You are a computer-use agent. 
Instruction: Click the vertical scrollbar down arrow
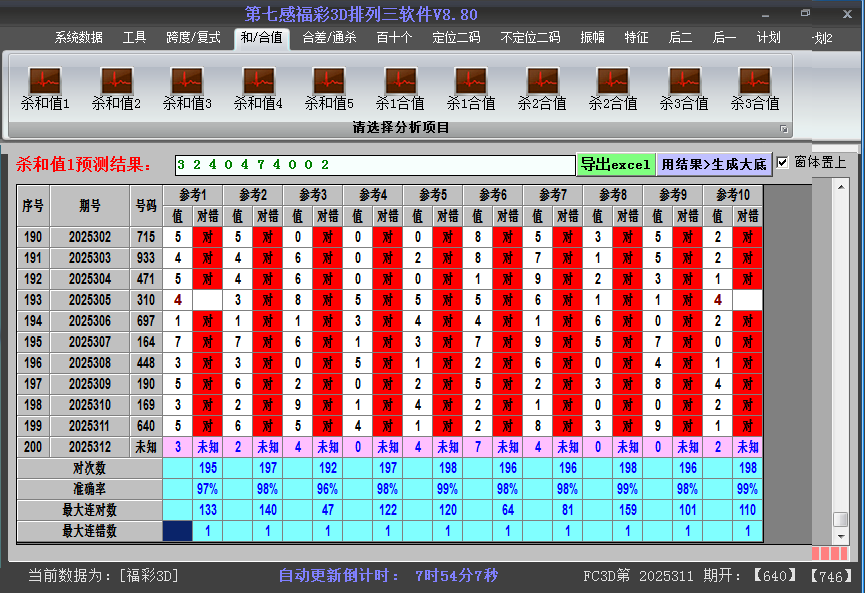[841, 536]
